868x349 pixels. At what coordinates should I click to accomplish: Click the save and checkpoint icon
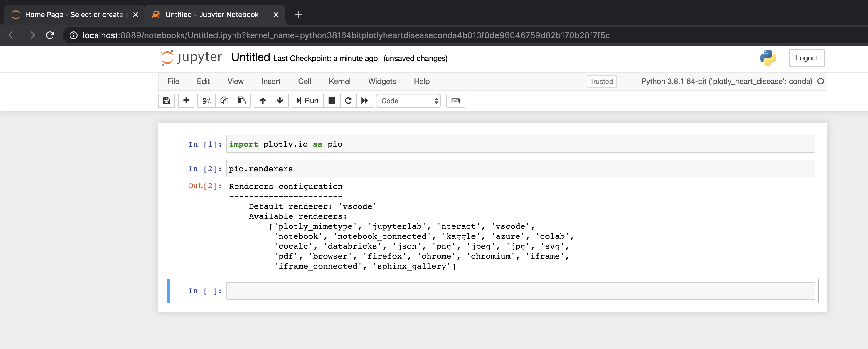click(166, 101)
